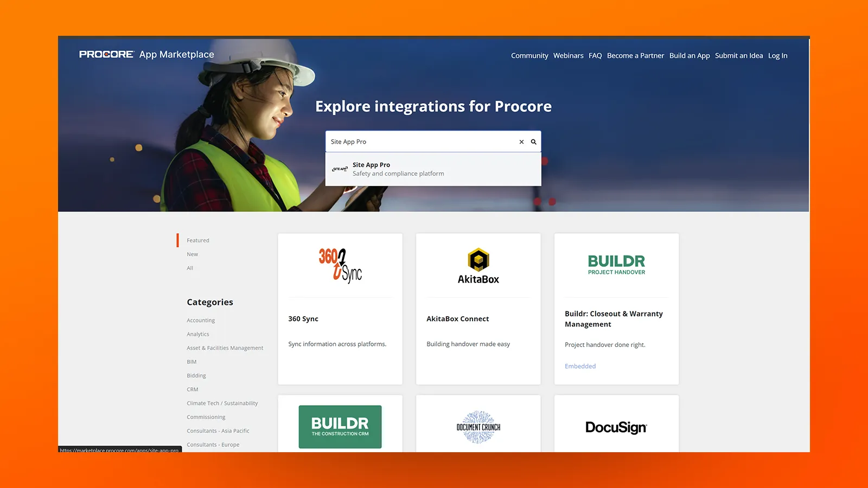Navigate to Webinars
The height and width of the screenshot is (488, 868).
[568, 55]
